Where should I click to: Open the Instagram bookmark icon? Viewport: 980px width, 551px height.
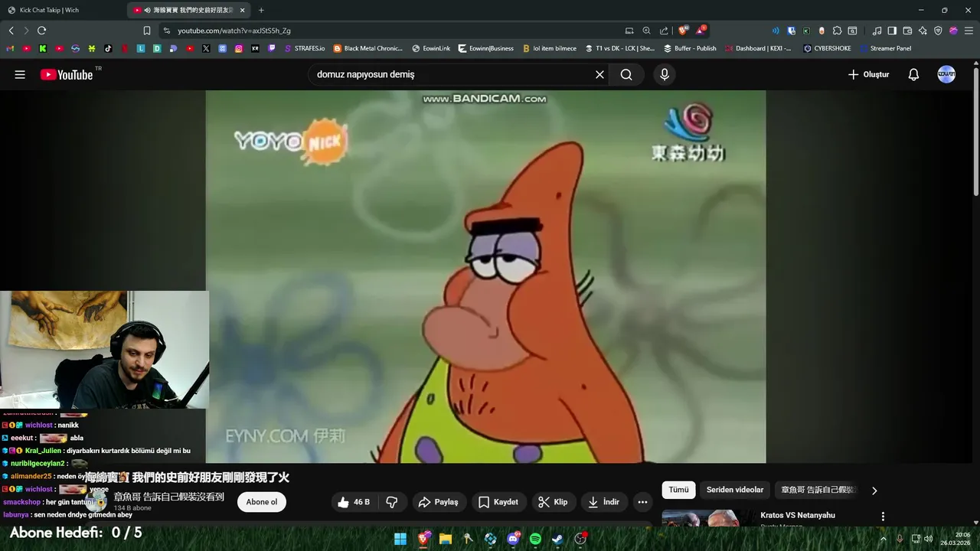pyautogui.click(x=239, y=48)
